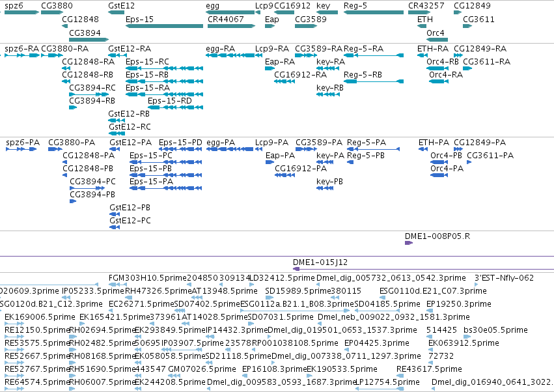Click the GM07026.5prime EST label

(x=202, y=369)
